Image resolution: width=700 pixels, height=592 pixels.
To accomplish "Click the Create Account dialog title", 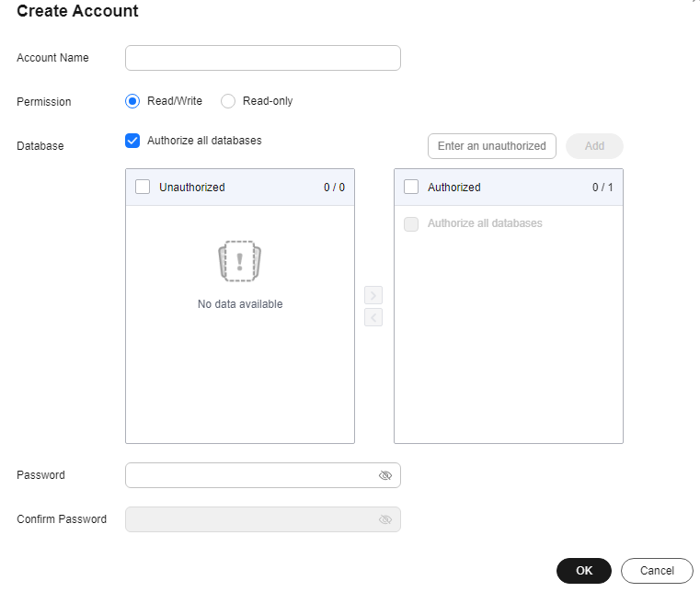I will click(78, 12).
